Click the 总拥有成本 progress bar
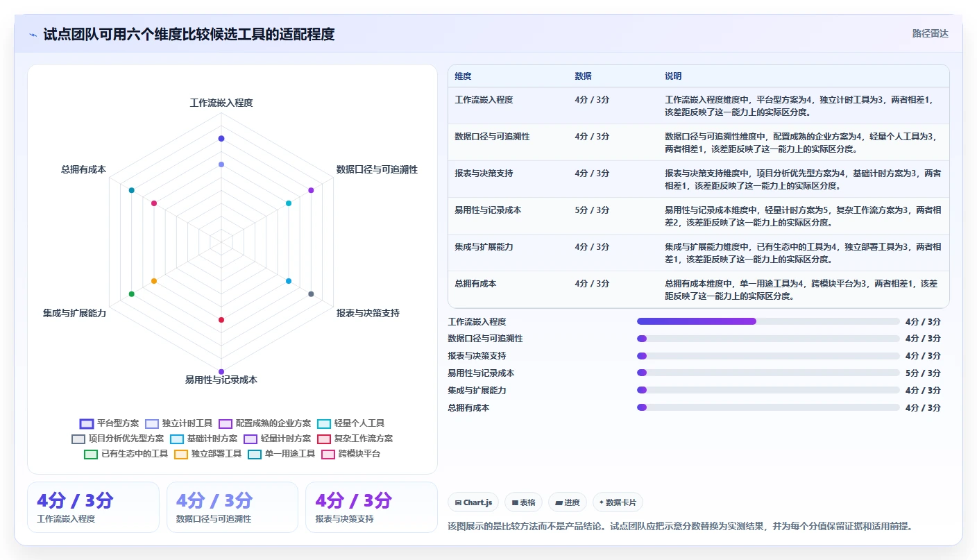Screen dimensions: 977x560 [768, 407]
